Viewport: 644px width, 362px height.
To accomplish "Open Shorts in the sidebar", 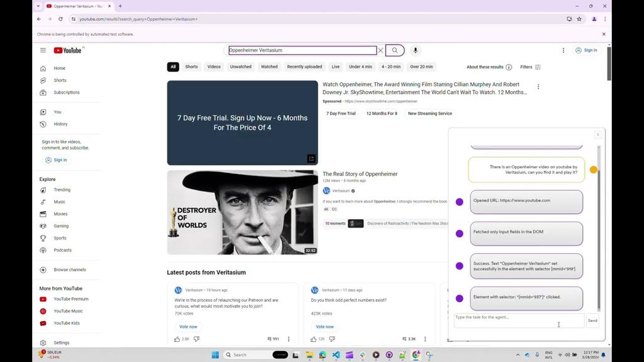I will click(x=60, y=80).
